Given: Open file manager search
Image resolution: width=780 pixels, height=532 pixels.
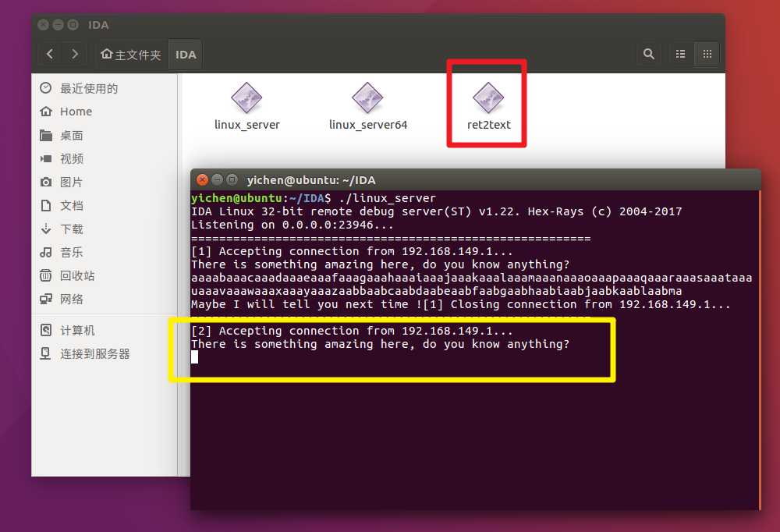Looking at the screenshot, I should pos(649,54).
